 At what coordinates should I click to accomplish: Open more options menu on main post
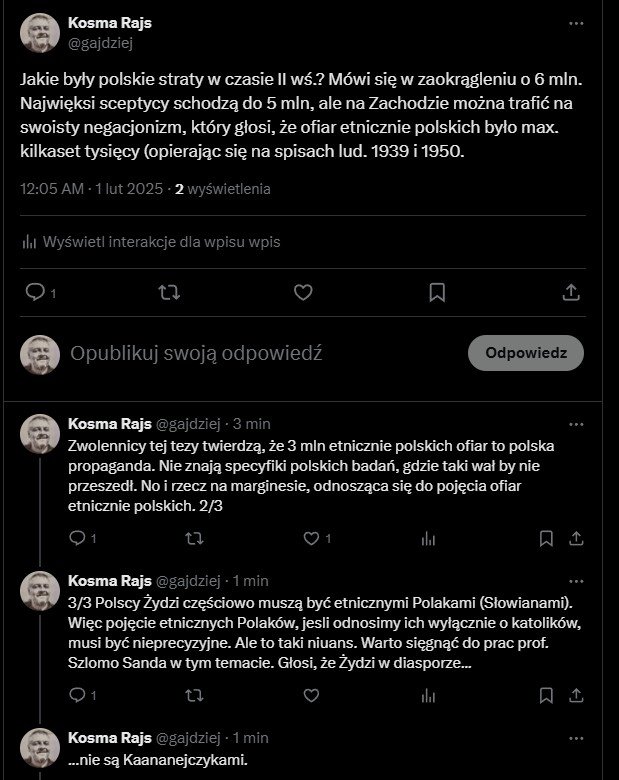click(576, 23)
